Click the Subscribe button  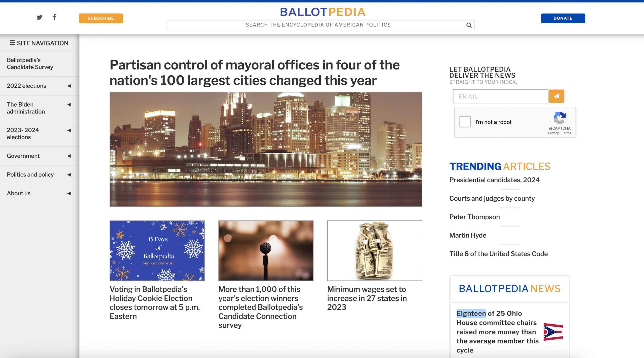click(x=101, y=18)
